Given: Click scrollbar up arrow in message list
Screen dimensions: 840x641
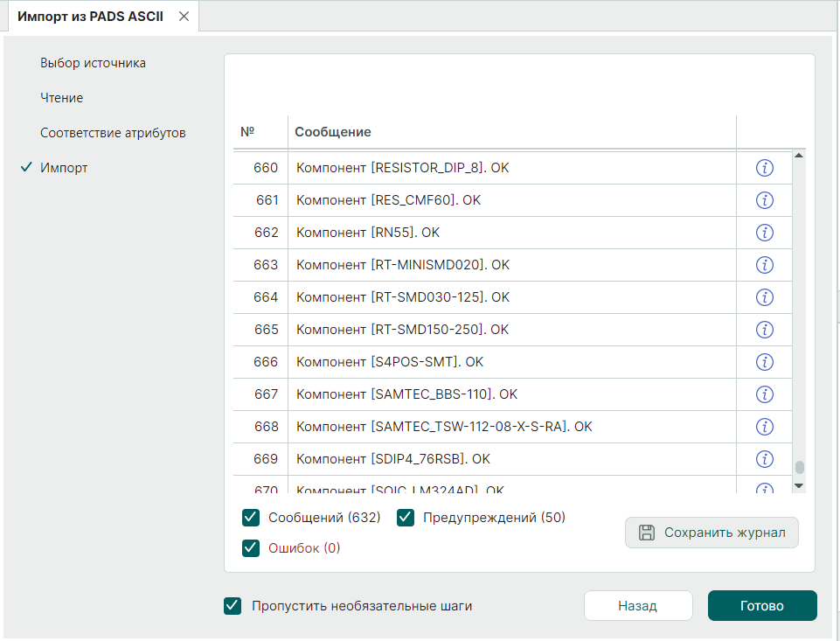Looking at the screenshot, I should pos(798,157).
